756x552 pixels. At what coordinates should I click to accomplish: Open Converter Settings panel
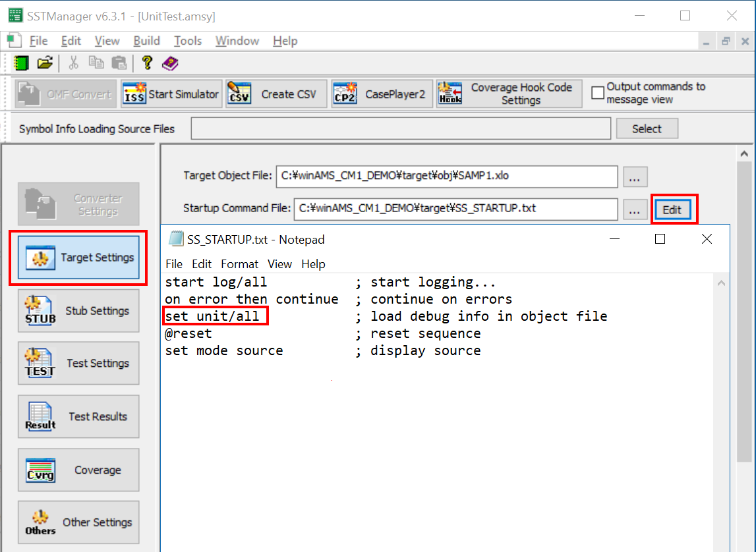point(78,204)
